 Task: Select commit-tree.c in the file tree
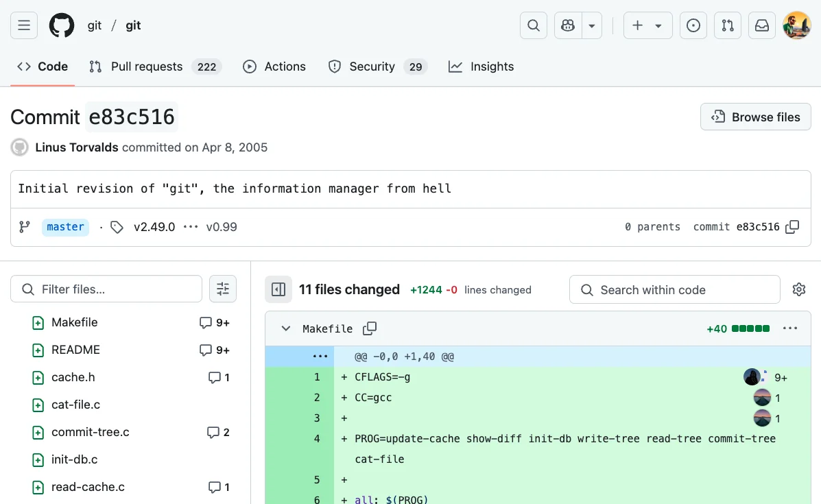[x=90, y=432]
